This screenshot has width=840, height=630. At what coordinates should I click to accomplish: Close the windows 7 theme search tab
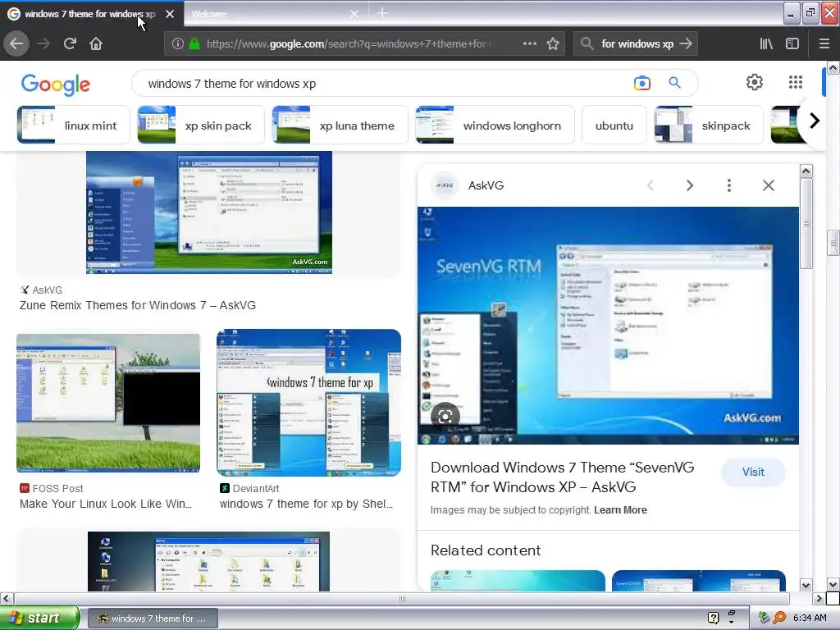170,14
